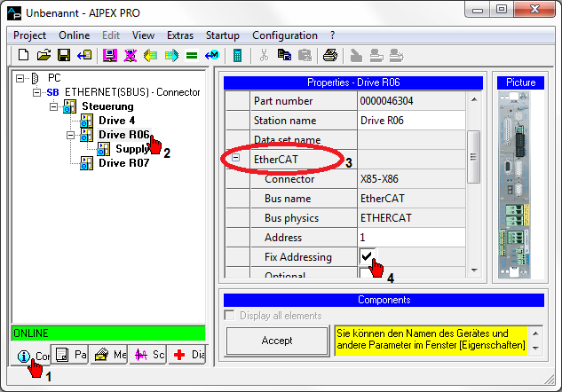Uncheck the Fix Addressing checkbox
This screenshot has height=392, width=562.
pyautogui.click(x=367, y=256)
